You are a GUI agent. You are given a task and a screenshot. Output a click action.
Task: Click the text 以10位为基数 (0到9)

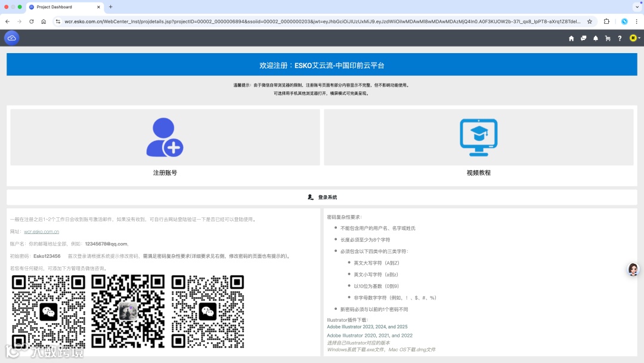coord(376,286)
